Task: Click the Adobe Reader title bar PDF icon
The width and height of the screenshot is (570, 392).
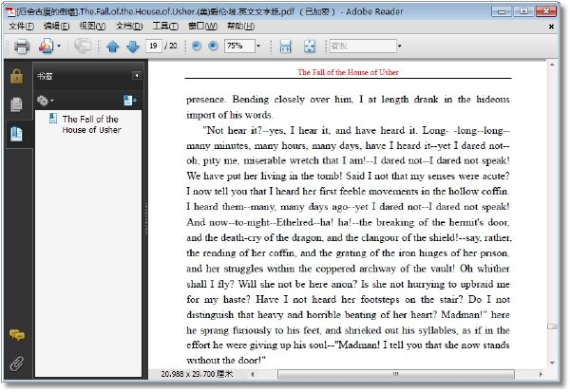Action: coord(11,11)
